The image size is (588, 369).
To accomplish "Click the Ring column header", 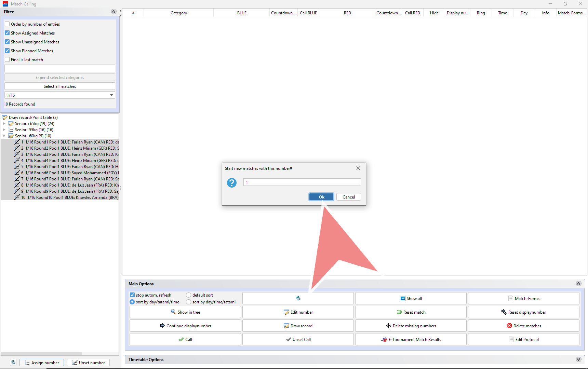I will [481, 13].
